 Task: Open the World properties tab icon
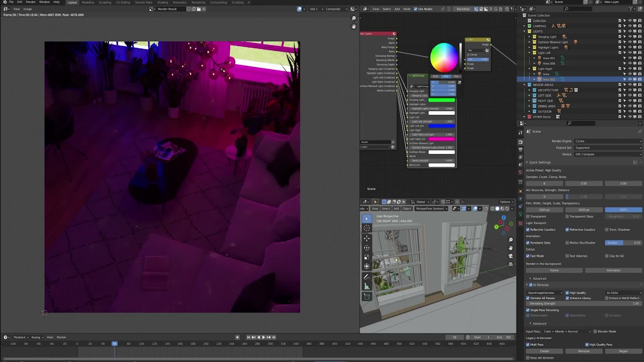point(520,172)
